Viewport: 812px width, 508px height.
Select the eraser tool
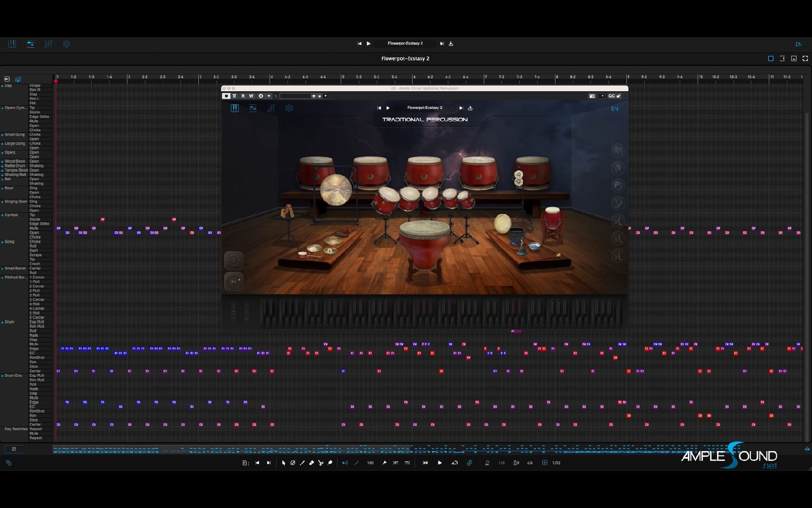(312, 463)
